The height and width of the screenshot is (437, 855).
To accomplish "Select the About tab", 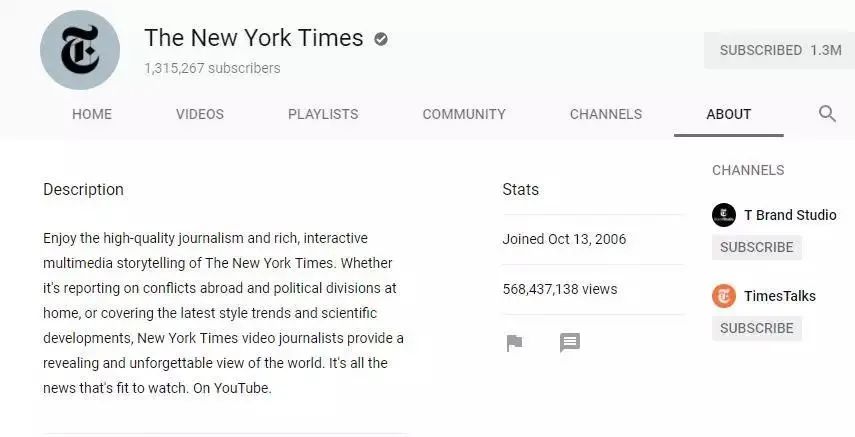I will pyautogui.click(x=729, y=114).
